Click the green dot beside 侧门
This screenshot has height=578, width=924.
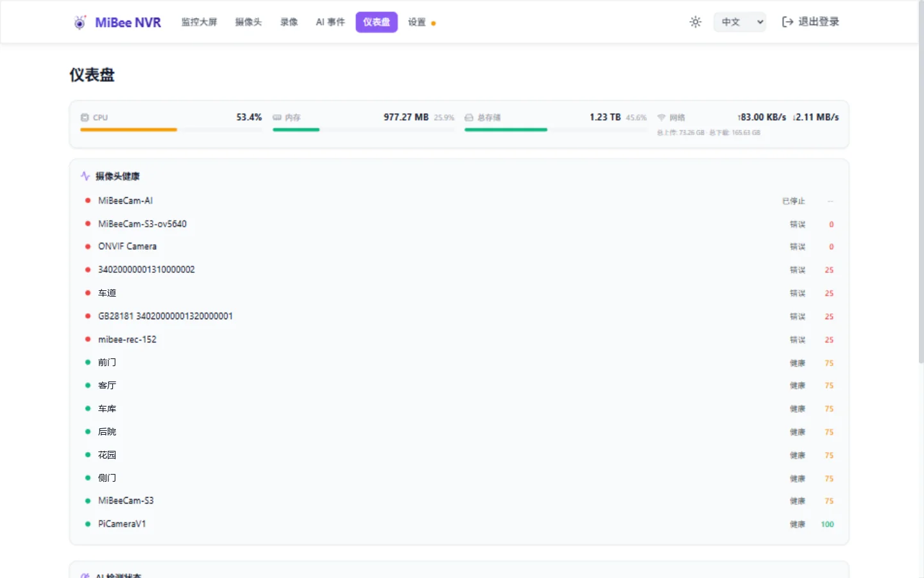click(x=88, y=478)
